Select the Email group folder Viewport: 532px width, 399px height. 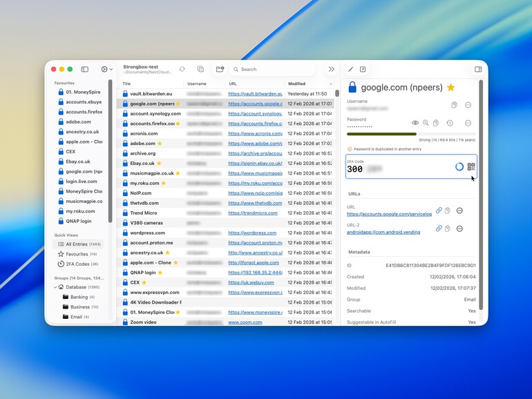tap(76, 317)
